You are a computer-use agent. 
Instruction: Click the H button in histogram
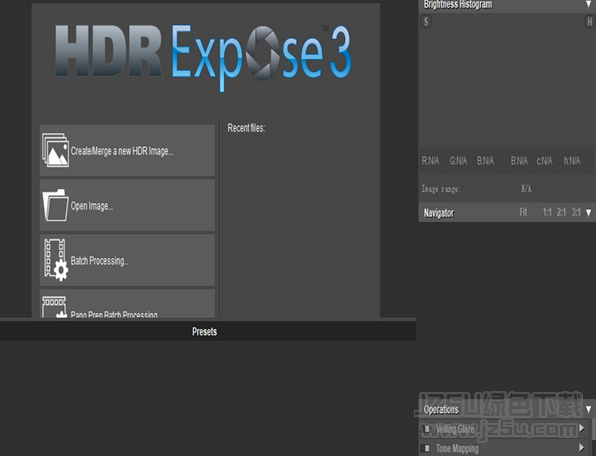(589, 22)
